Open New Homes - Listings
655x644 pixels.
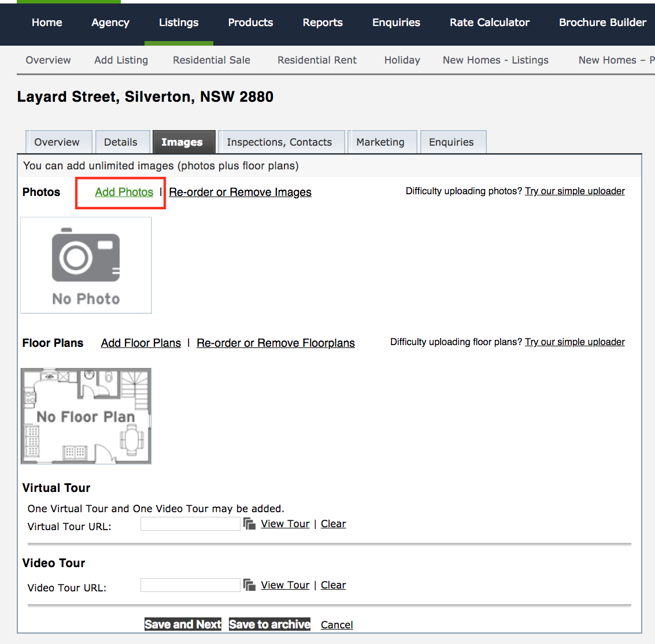click(495, 60)
